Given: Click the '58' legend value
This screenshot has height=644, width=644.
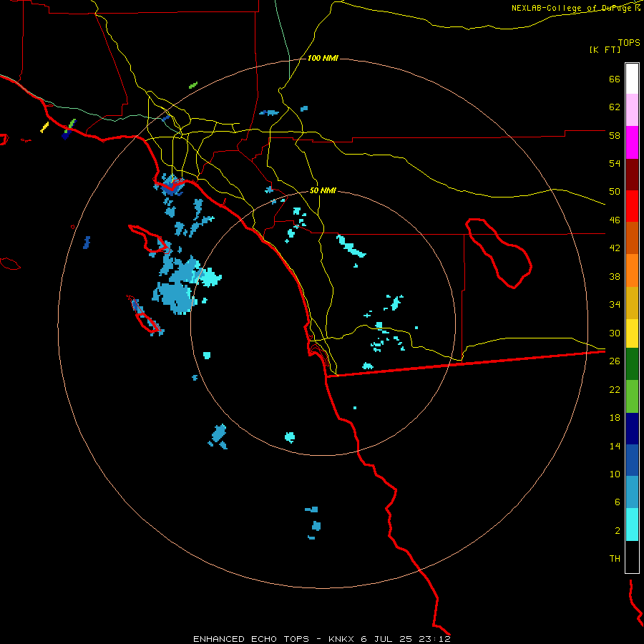Looking at the screenshot, I should pos(615,135).
